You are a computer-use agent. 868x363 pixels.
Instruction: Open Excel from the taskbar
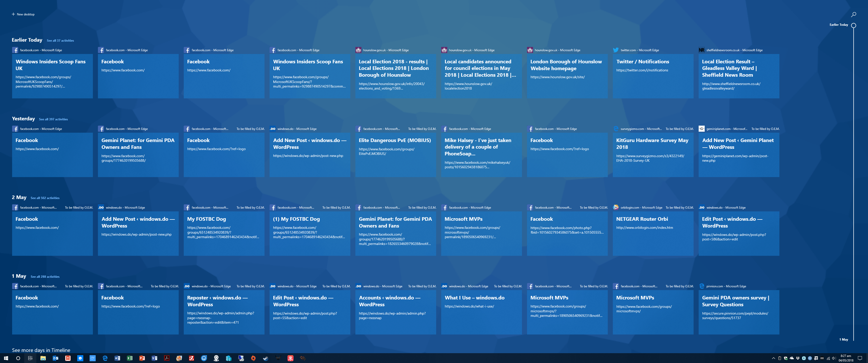(130, 358)
